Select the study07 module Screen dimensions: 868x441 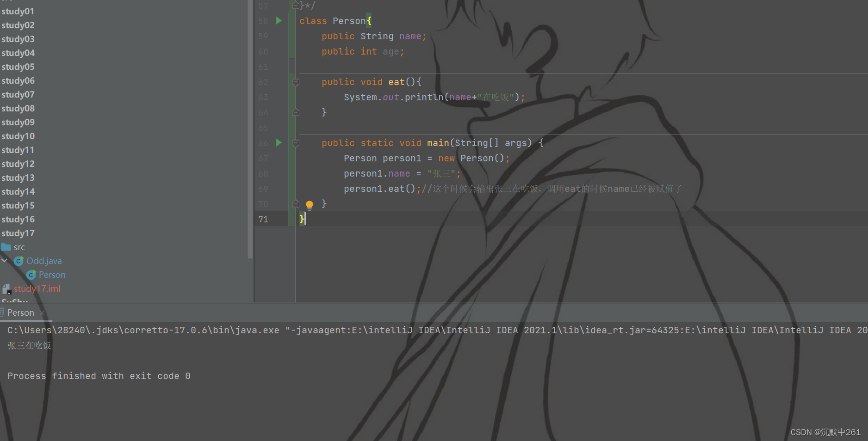click(18, 94)
